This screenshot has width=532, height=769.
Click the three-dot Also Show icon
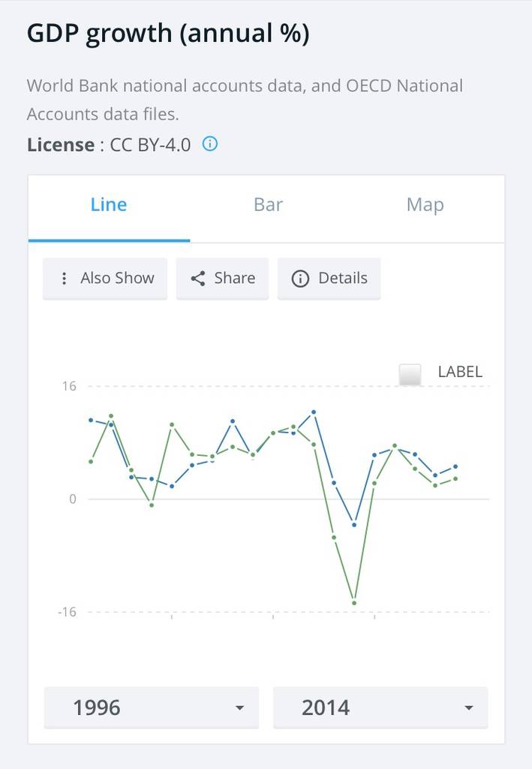(63, 279)
